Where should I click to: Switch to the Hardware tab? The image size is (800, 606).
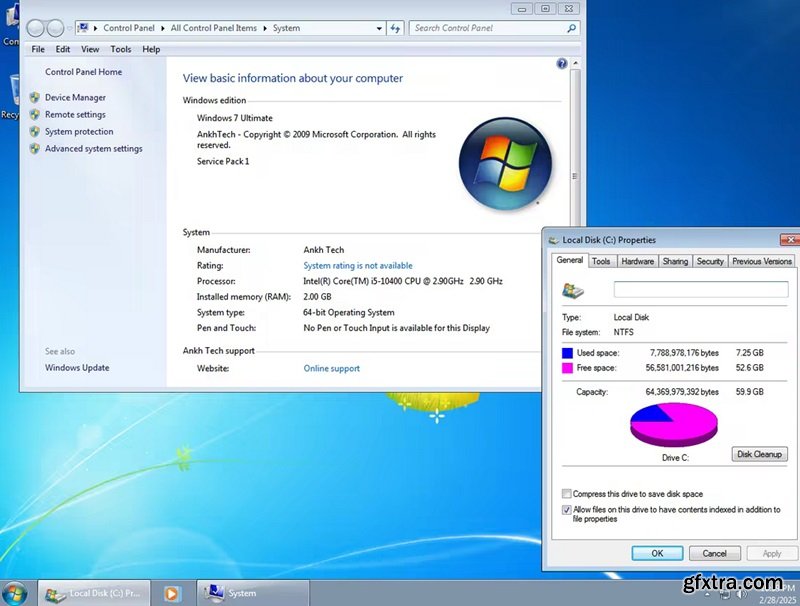tap(637, 261)
